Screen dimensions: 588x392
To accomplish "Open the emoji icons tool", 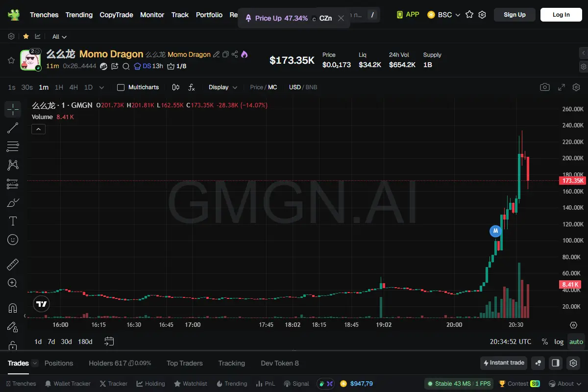I will click(x=13, y=240).
